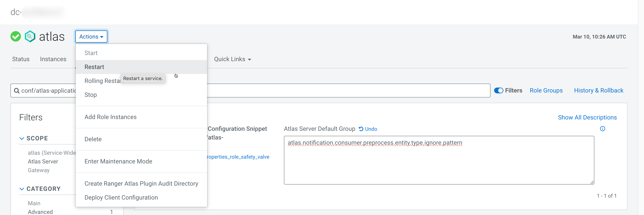The width and height of the screenshot is (644, 215).
Task: Click Show All Descriptions
Action: click(587, 118)
